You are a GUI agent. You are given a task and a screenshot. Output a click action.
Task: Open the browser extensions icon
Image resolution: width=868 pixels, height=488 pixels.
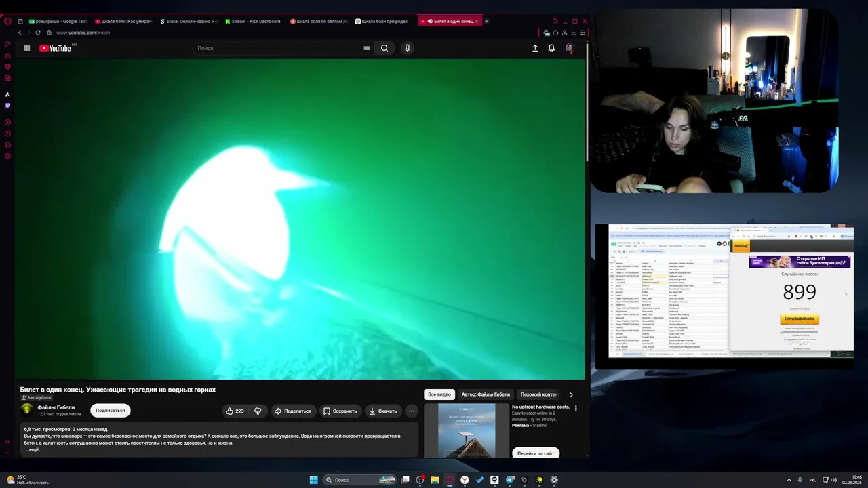point(555,33)
